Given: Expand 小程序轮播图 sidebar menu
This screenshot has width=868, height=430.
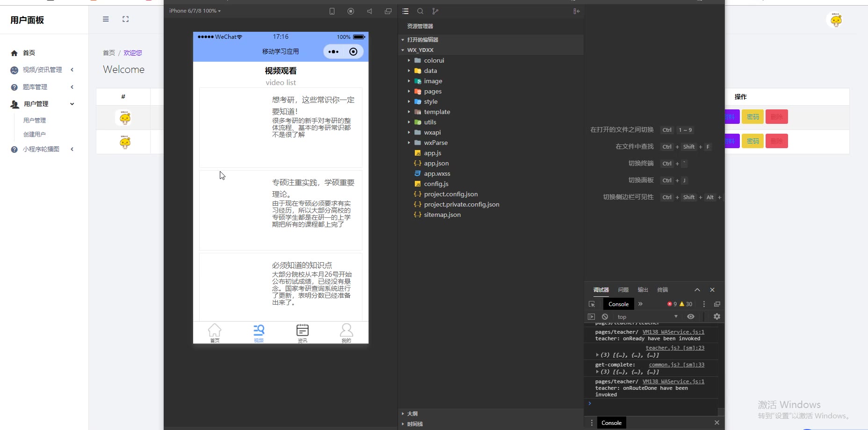Looking at the screenshot, I should pyautogui.click(x=42, y=149).
